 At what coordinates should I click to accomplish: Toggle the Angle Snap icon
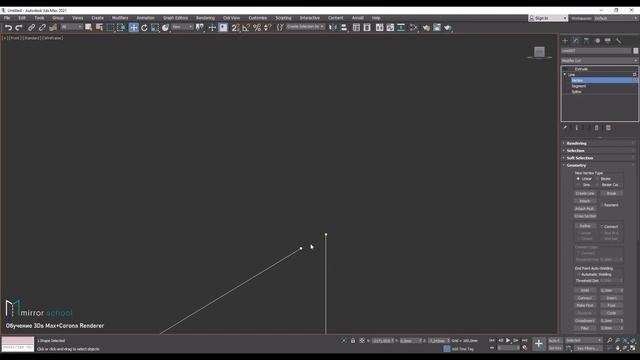pos(246,28)
